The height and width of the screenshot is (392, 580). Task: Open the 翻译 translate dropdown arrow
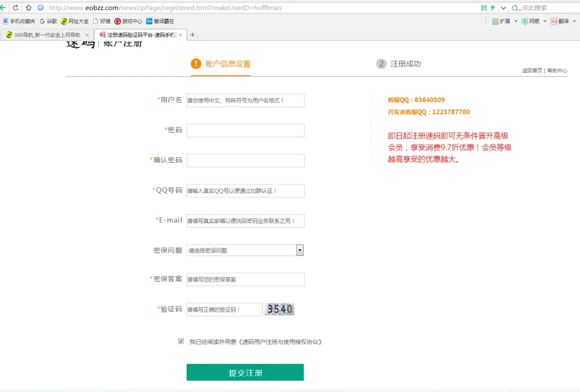[574, 21]
